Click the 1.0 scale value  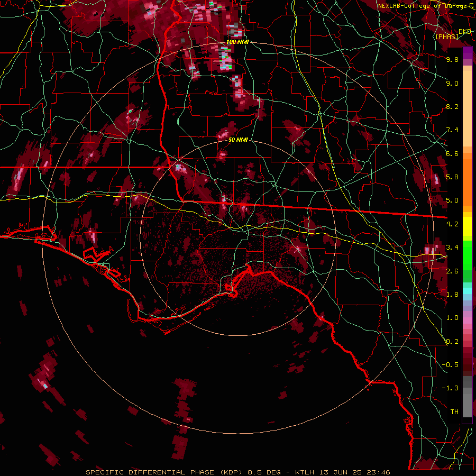[452, 318]
